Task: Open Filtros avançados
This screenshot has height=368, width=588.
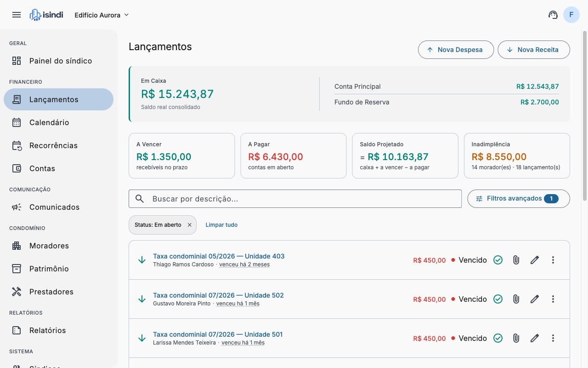Action: click(x=519, y=199)
